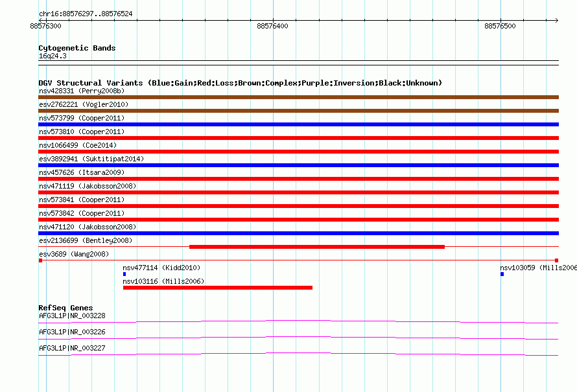This screenshot has width=577, height=392.
Task: Open AFG3L1P|NR_003226 gene label
Action: click(72, 332)
